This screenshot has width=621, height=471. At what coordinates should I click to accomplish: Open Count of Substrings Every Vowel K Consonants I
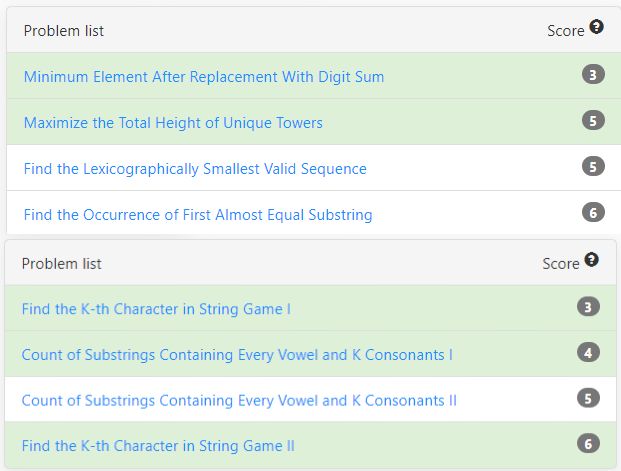point(237,355)
